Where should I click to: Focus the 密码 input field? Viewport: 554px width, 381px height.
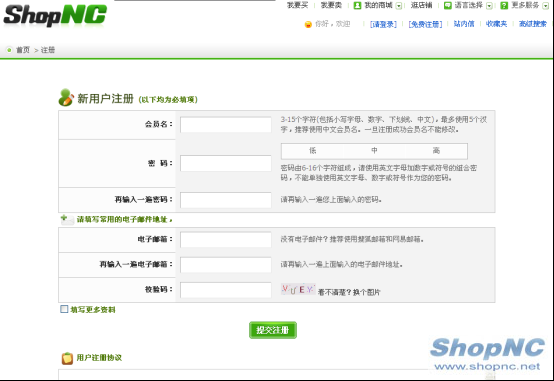tap(226, 164)
